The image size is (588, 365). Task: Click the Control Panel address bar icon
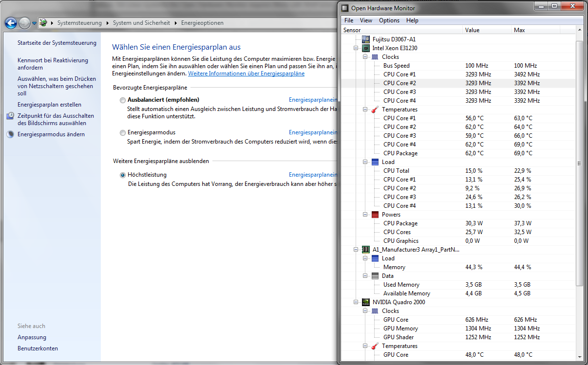point(43,23)
